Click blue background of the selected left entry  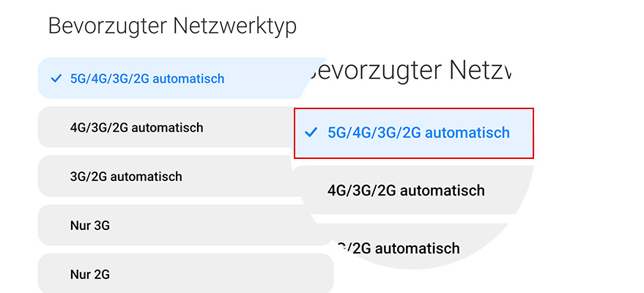point(264,78)
